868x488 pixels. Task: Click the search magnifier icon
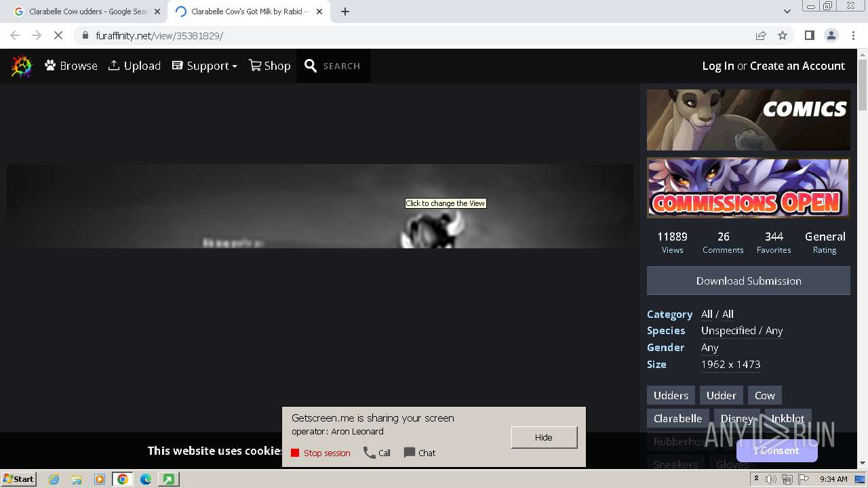(x=311, y=66)
